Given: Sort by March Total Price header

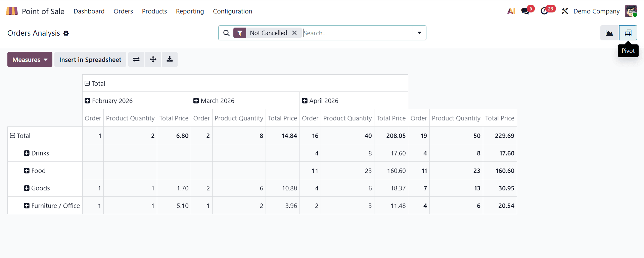Looking at the screenshot, I should [x=282, y=118].
